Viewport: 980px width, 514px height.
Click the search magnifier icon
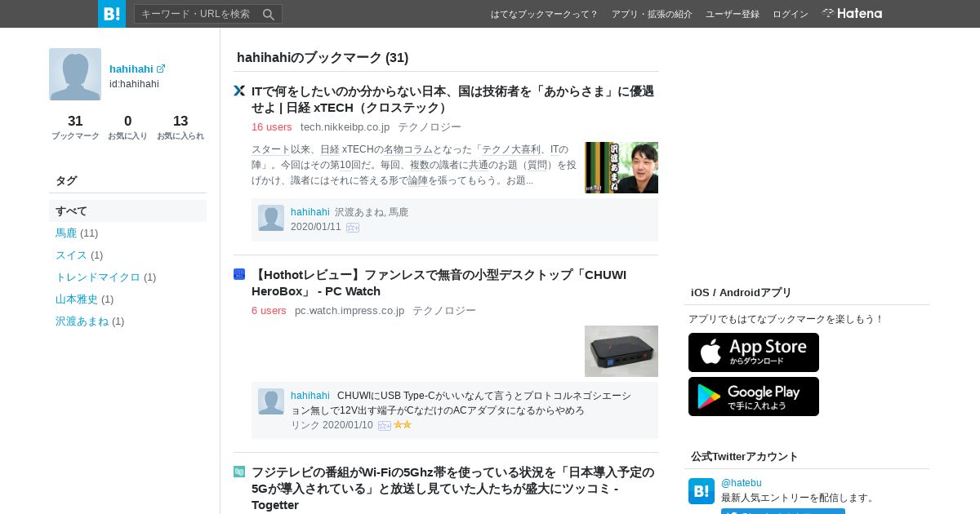coord(269,14)
